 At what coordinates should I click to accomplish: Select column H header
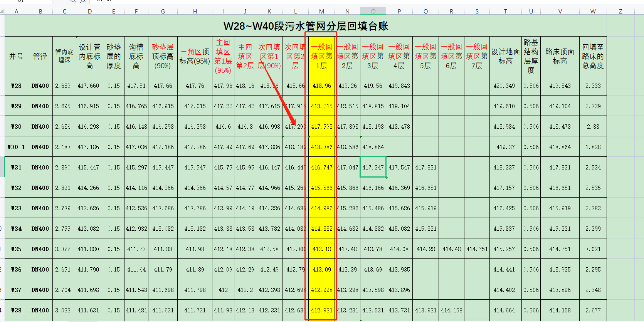click(x=195, y=12)
